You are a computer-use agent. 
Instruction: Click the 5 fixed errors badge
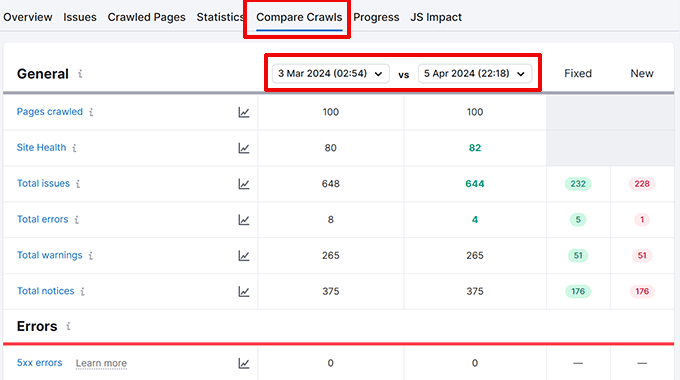(x=578, y=220)
